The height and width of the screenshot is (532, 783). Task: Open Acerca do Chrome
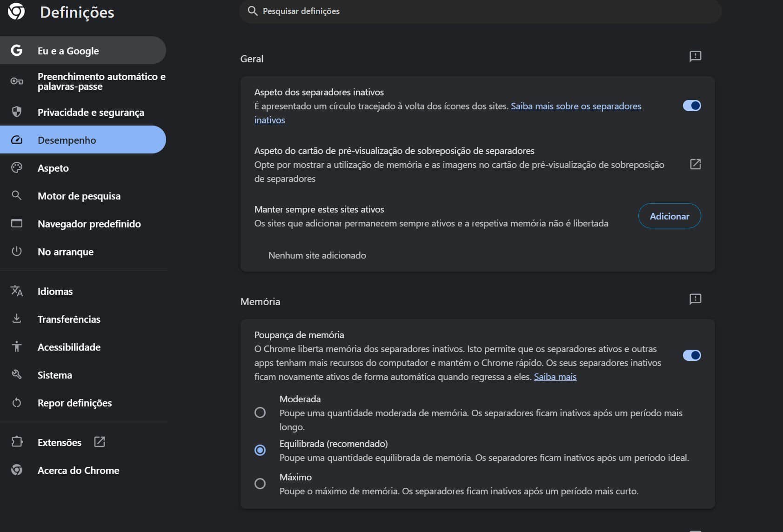[x=78, y=470]
